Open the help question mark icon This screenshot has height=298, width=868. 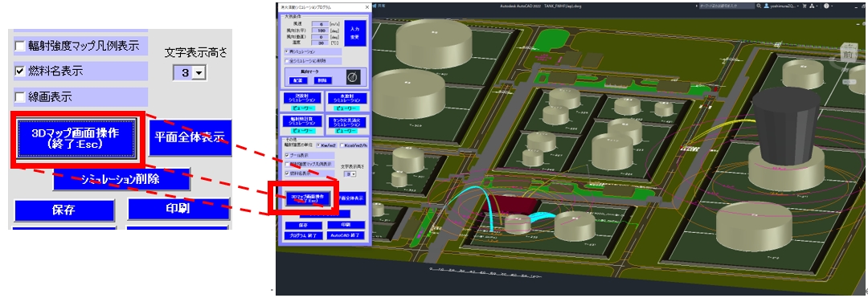click(826, 6)
